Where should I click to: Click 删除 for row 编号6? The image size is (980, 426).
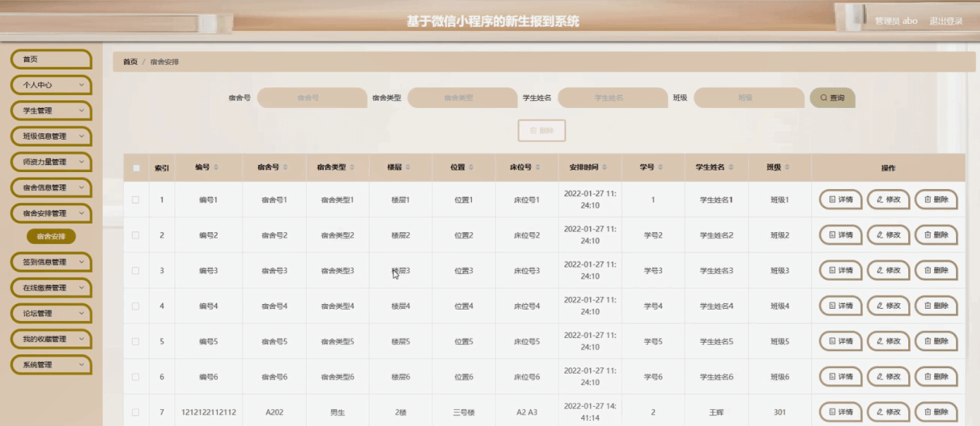click(x=936, y=377)
